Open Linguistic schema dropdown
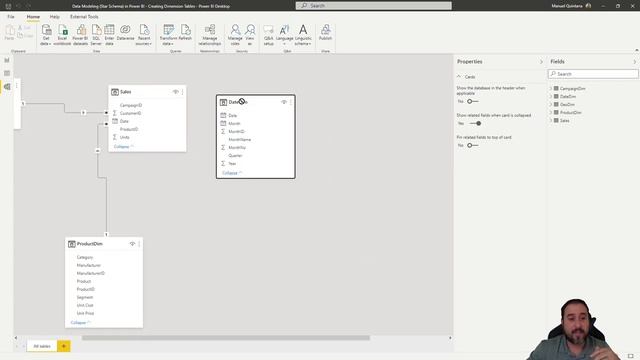Screen dimensions: 640x360 (303, 35)
